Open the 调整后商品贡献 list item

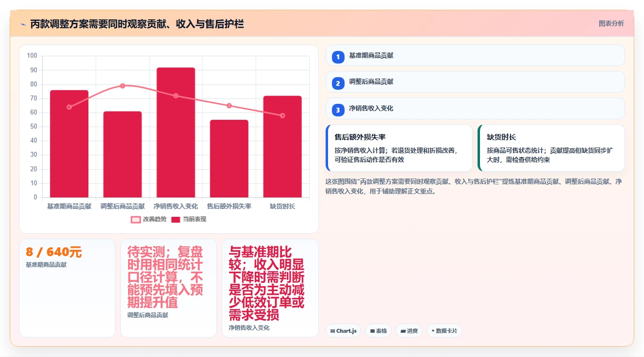pyautogui.click(x=475, y=81)
